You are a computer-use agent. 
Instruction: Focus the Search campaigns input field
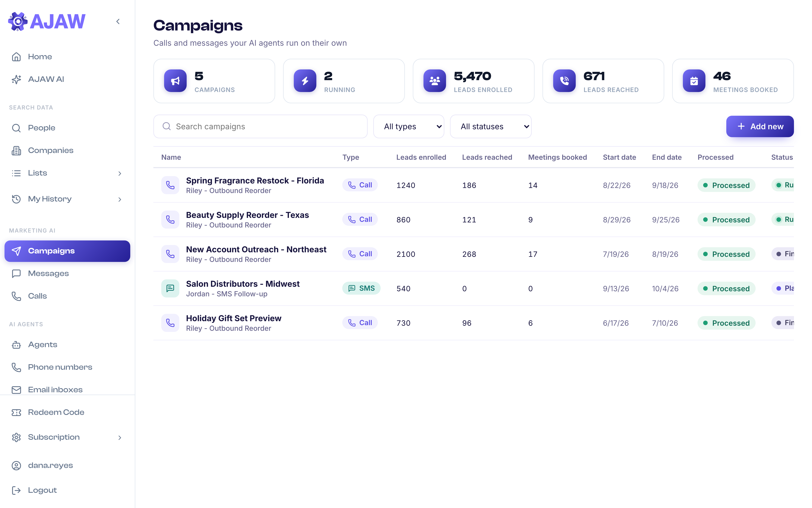pyautogui.click(x=260, y=126)
